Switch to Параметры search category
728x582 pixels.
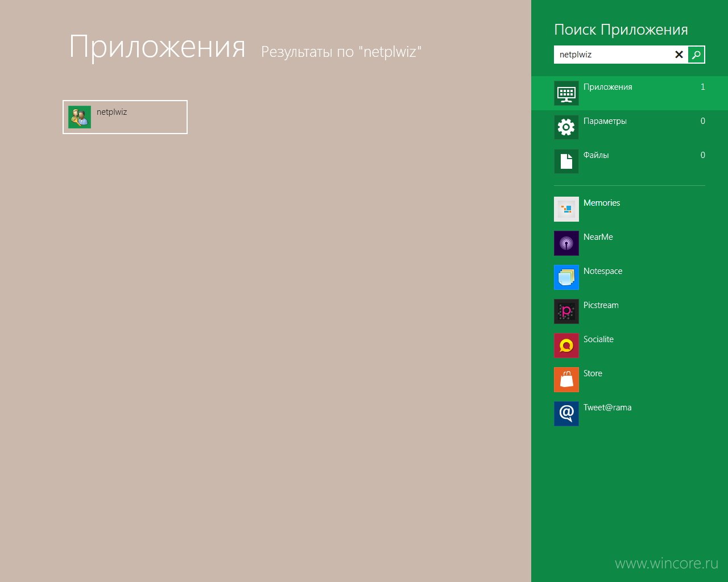coord(605,121)
